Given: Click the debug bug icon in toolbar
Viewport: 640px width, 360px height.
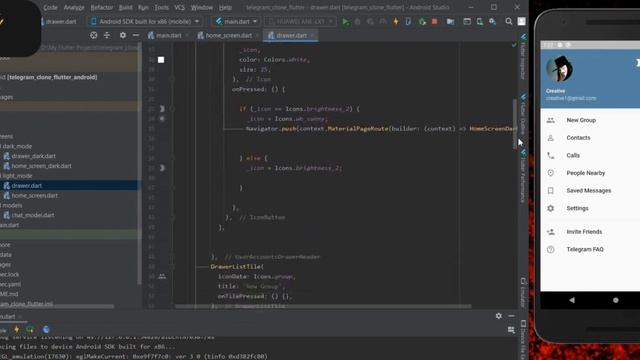Looking at the screenshot, I should (x=358, y=21).
